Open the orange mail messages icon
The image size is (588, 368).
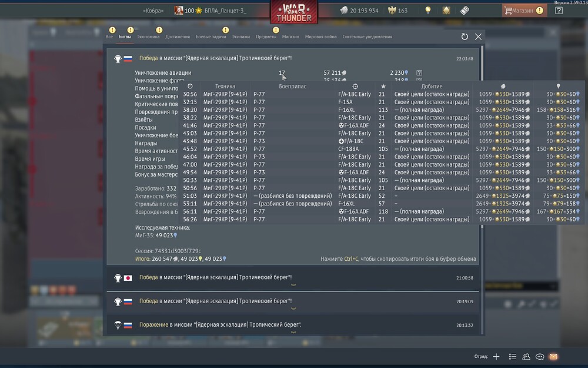(553, 357)
